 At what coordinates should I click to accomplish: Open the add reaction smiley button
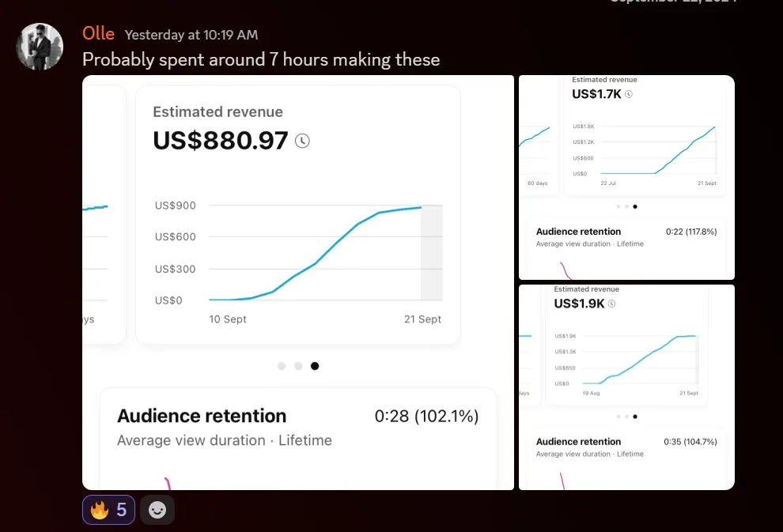pos(157,510)
